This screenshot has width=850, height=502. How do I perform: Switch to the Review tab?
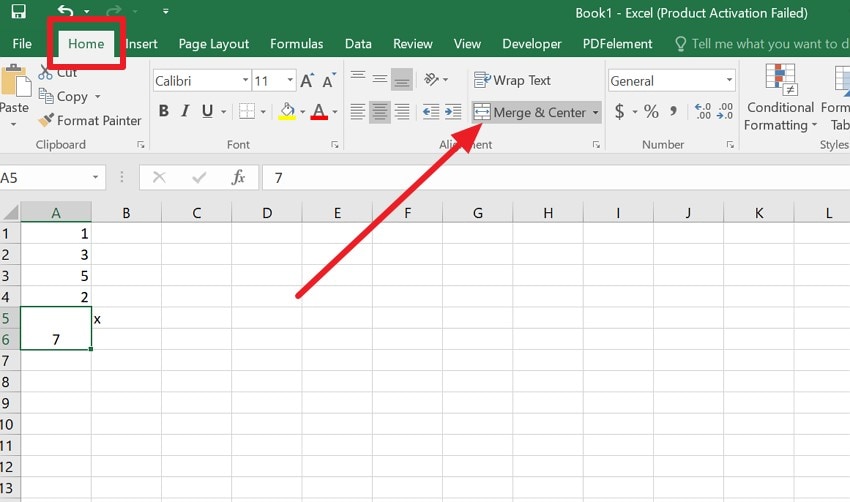coord(413,44)
